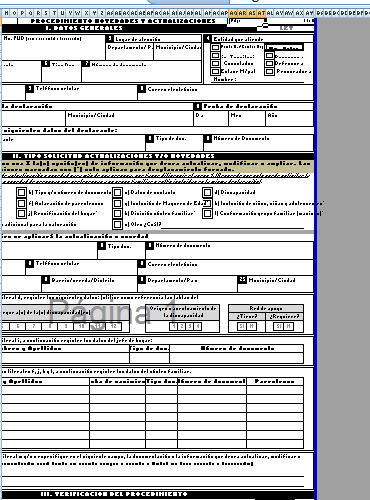Select column S header
Image resolution: width=370 pixels, height=500 pixels.
tap(46, 13)
